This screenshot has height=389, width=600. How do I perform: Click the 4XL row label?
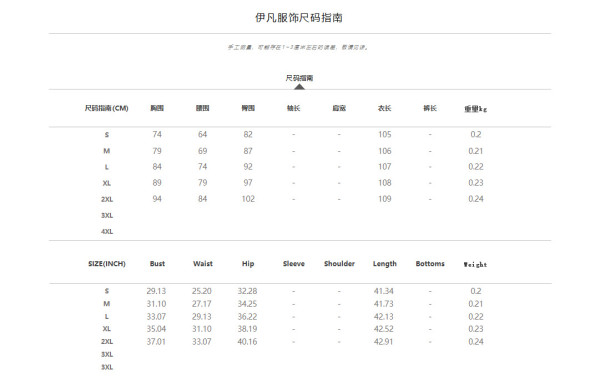(x=107, y=231)
